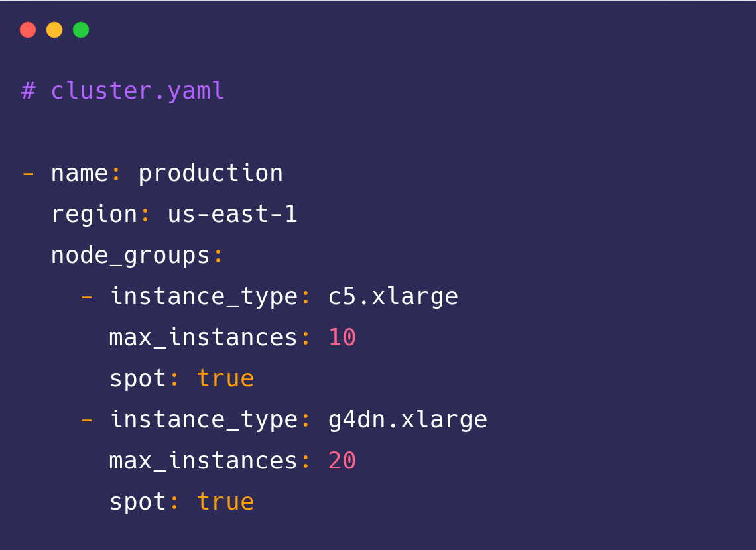Click the spot "true" value below max_instances 20
The height and width of the screenshot is (550, 756).
[x=225, y=502]
